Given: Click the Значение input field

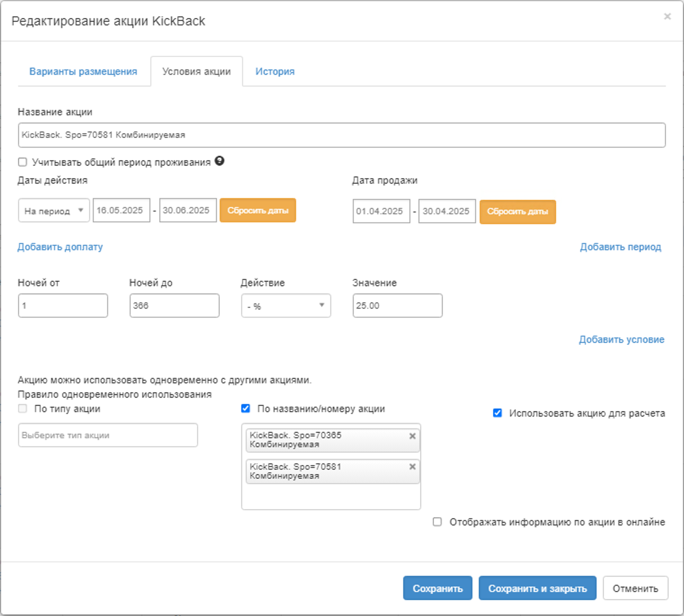Looking at the screenshot, I should (397, 306).
